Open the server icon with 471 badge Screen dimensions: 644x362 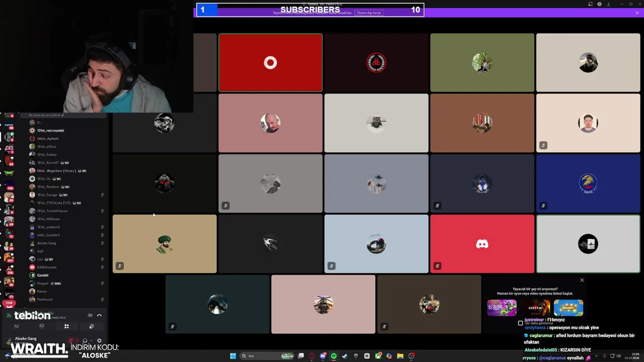[x=9, y=257]
